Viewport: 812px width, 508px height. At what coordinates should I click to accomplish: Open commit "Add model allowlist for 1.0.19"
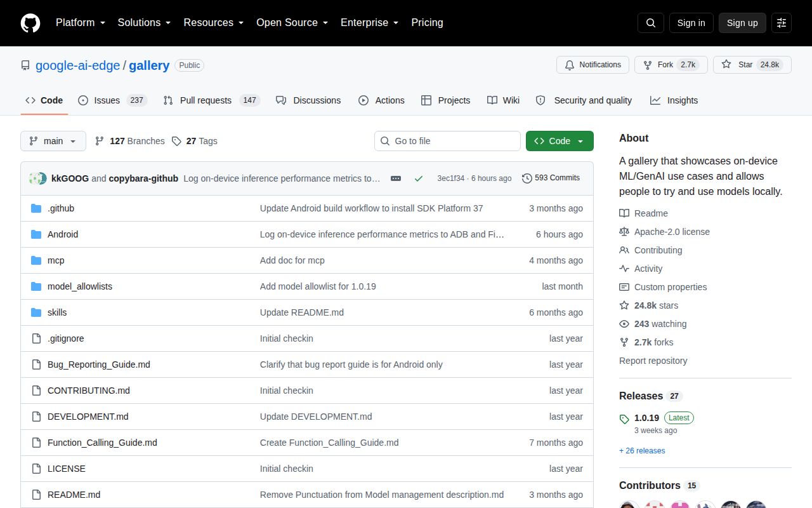click(318, 286)
